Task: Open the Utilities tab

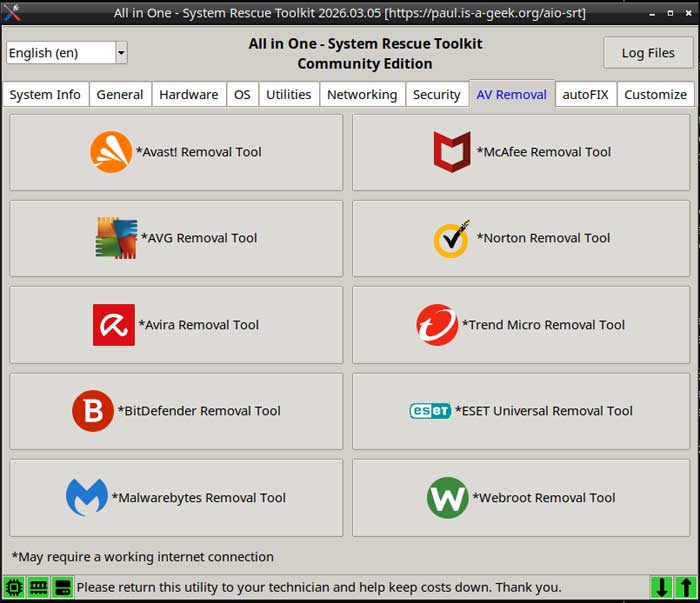Action: 289,95
